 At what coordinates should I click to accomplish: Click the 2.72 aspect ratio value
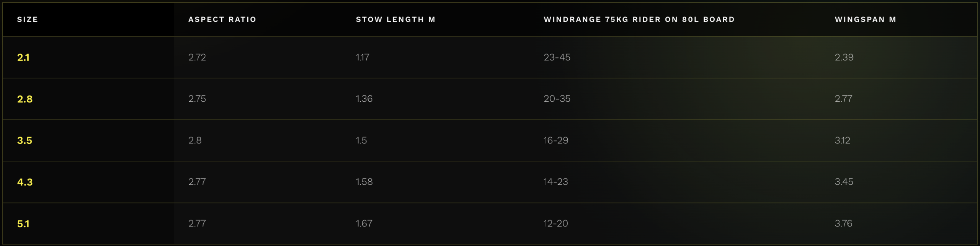(x=197, y=57)
